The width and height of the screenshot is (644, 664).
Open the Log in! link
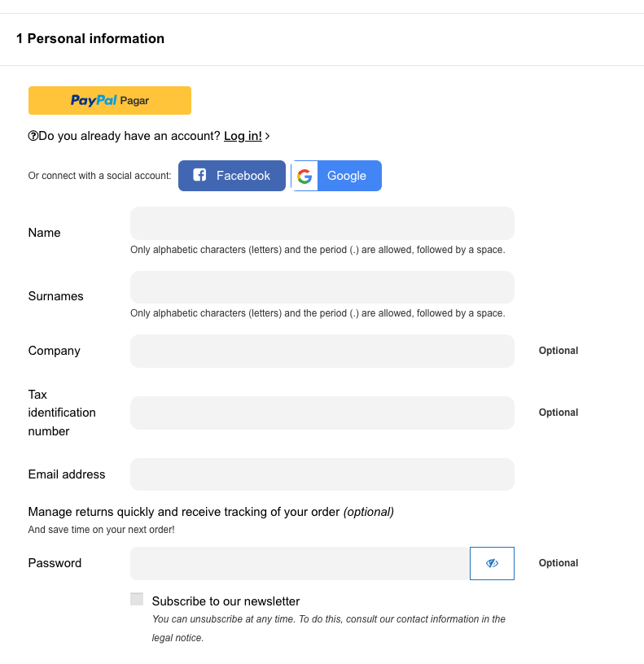[243, 136]
